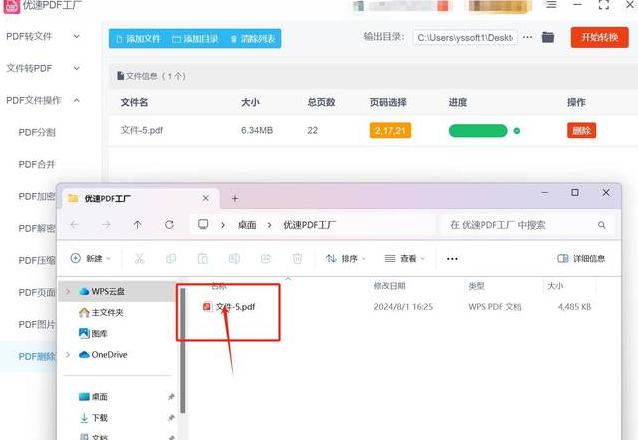This screenshot has height=440, width=638.
Task: Click Explorer forward arrow
Action: (x=106, y=225)
